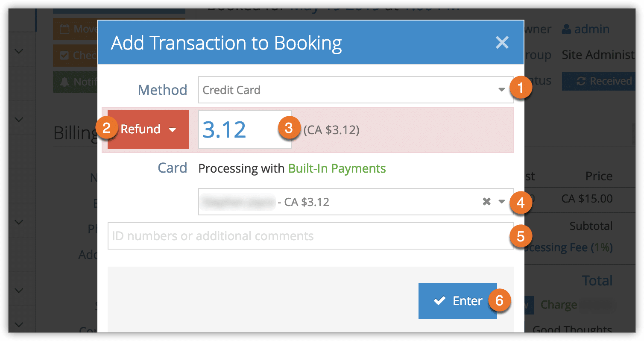Click orange marker number 4
This screenshot has height=341, width=644.
tap(520, 202)
